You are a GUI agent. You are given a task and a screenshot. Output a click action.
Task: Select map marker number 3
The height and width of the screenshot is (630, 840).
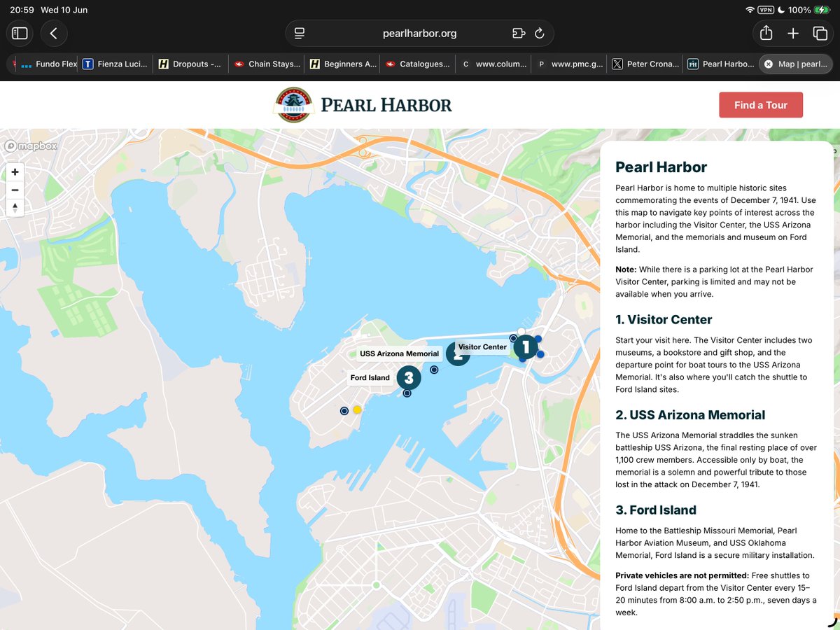point(409,378)
